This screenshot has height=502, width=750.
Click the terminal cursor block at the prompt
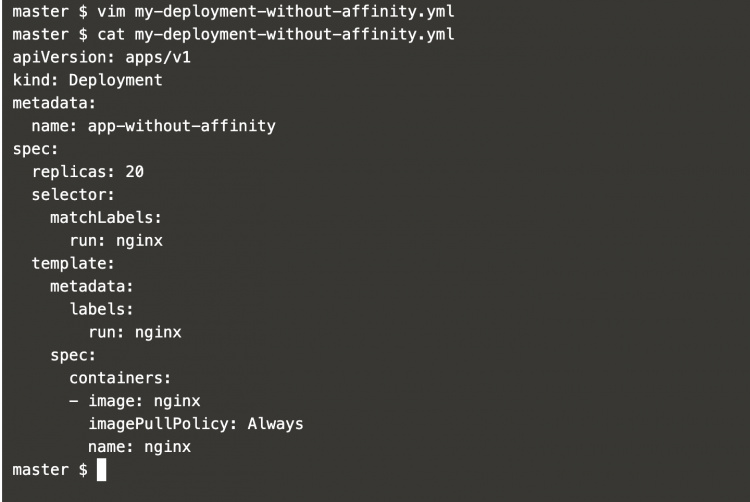pyautogui.click(x=101, y=468)
